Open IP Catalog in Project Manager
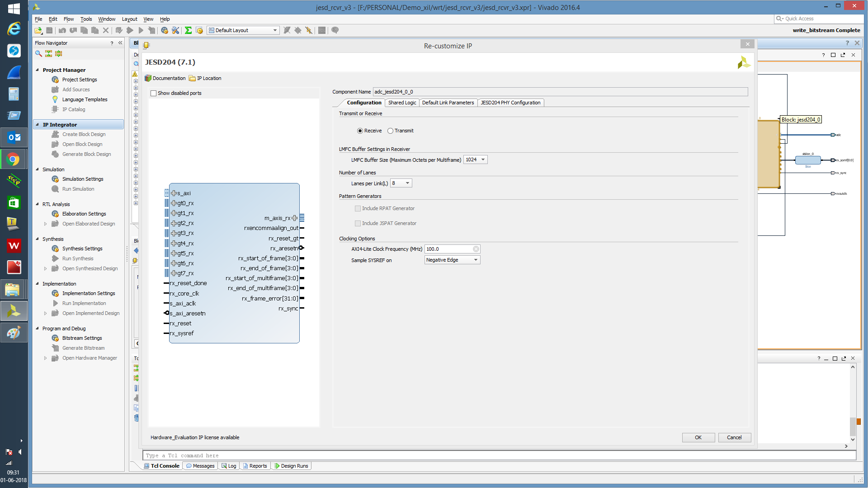This screenshot has height=488, width=868. pos(73,109)
